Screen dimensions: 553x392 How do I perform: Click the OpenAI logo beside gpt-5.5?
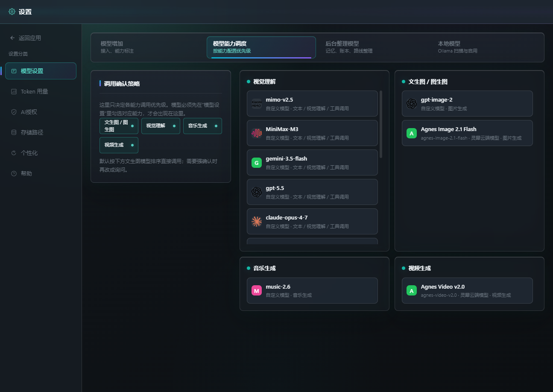tap(257, 192)
